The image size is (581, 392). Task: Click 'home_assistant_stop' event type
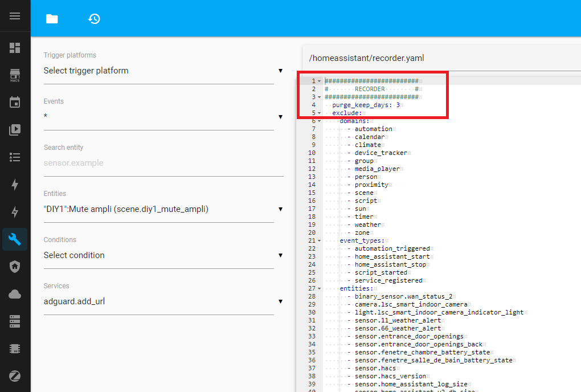tap(391, 264)
